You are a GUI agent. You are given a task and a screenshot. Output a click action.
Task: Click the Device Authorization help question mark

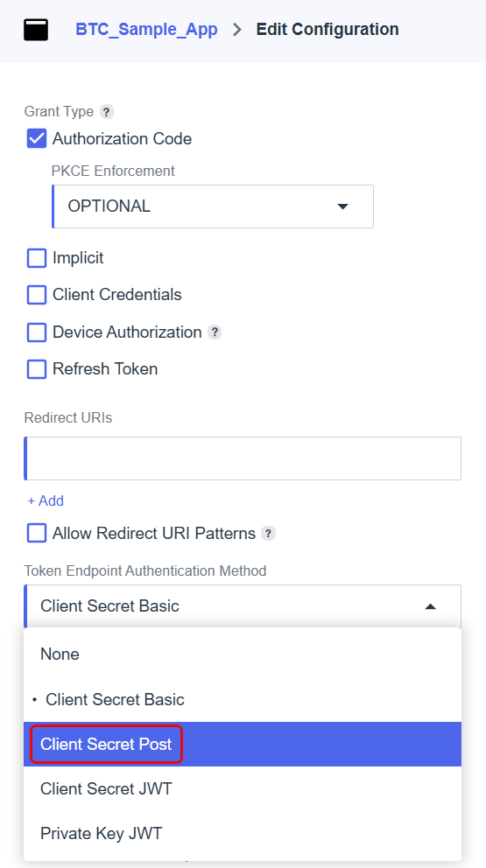[215, 332]
